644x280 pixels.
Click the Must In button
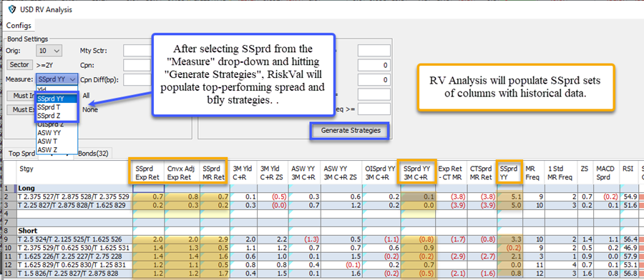(x=21, y=96)
